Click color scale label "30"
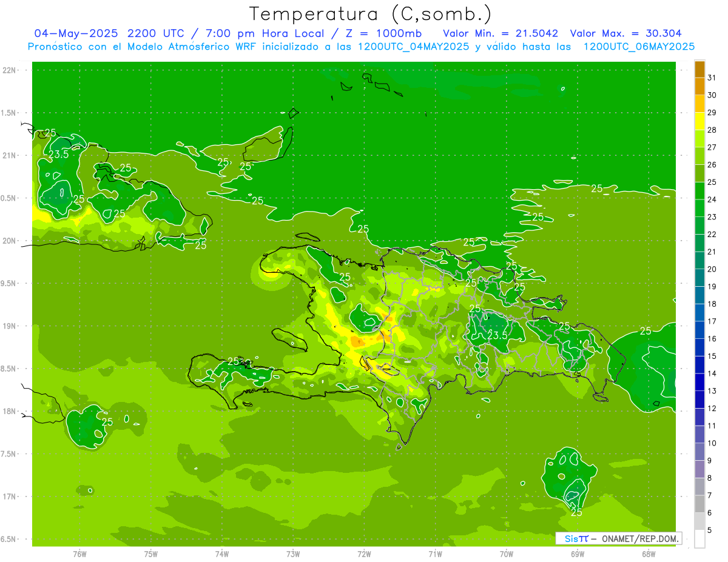Screen dimensions: 728x562 [x=712, y=95]
